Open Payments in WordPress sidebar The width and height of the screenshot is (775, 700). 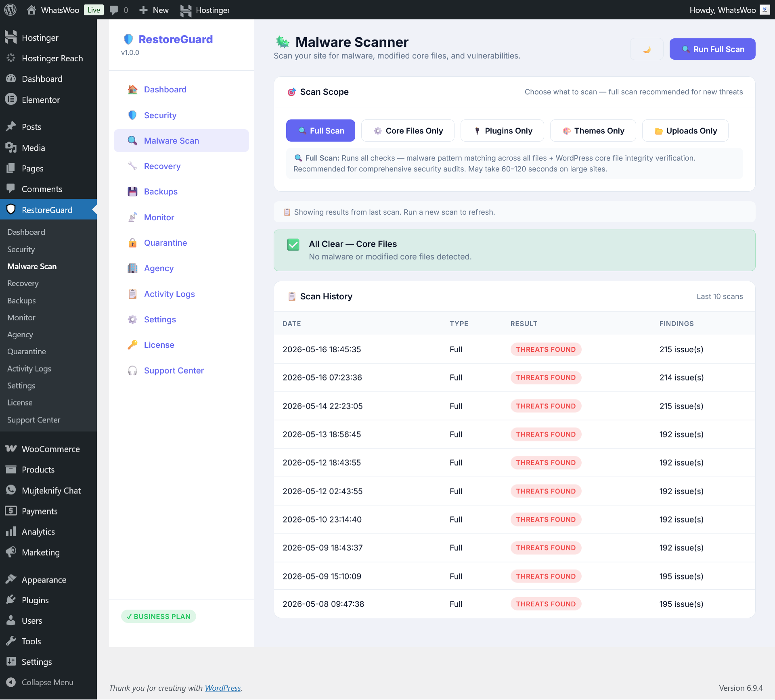coord(48,511)
